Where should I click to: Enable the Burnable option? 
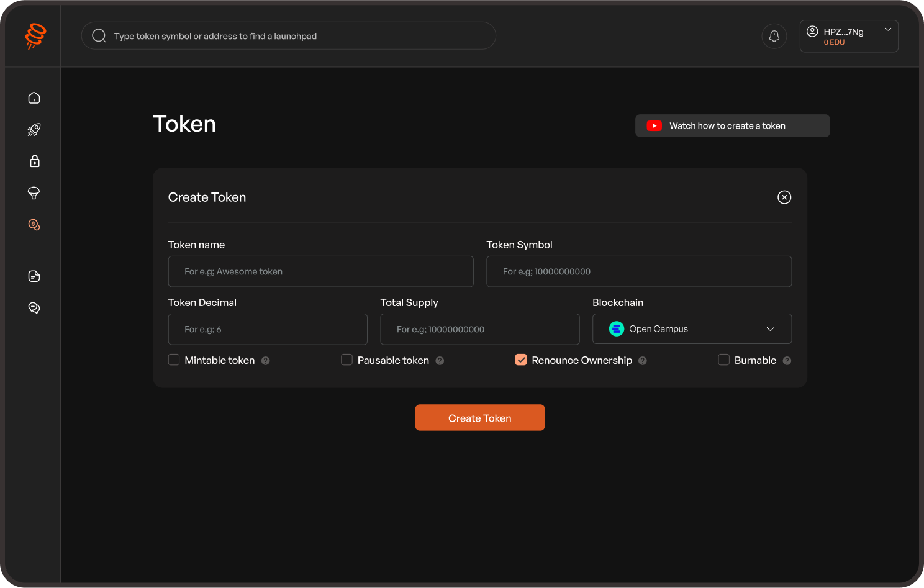[x=724, y=360]
